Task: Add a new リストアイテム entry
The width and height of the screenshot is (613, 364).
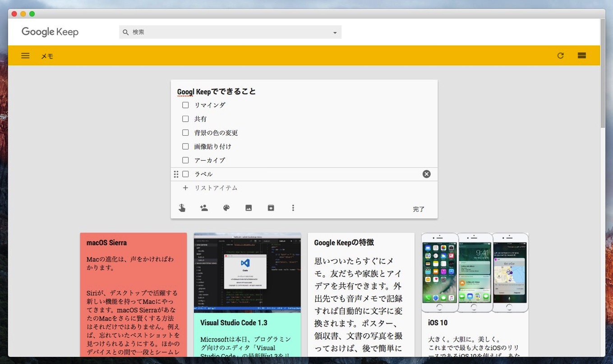Action: [x=216, y=188]
